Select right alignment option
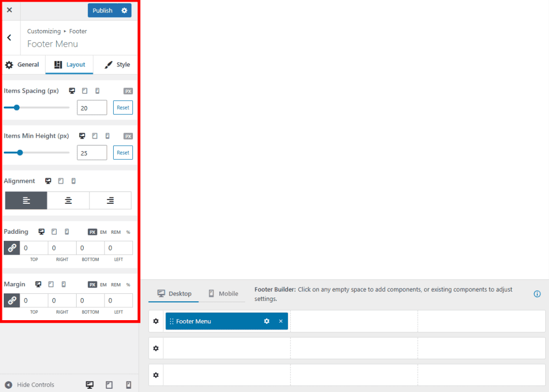Viewport: 549px width, 392px height. [x=110, y=200]
